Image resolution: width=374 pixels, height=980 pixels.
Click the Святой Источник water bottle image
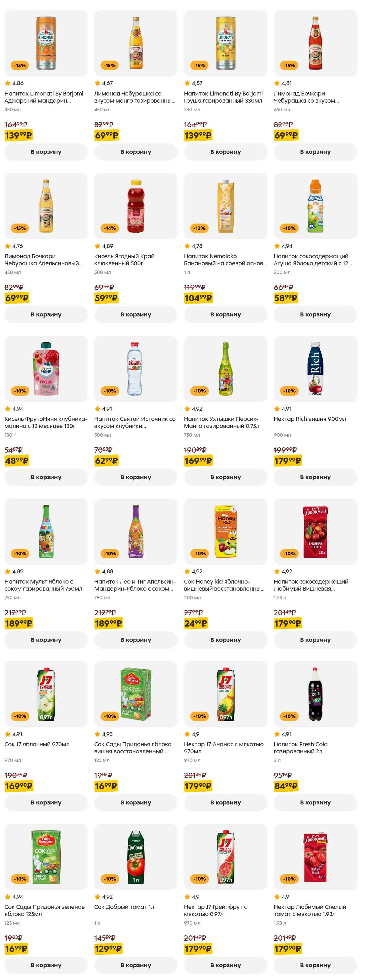coord(135,368)
